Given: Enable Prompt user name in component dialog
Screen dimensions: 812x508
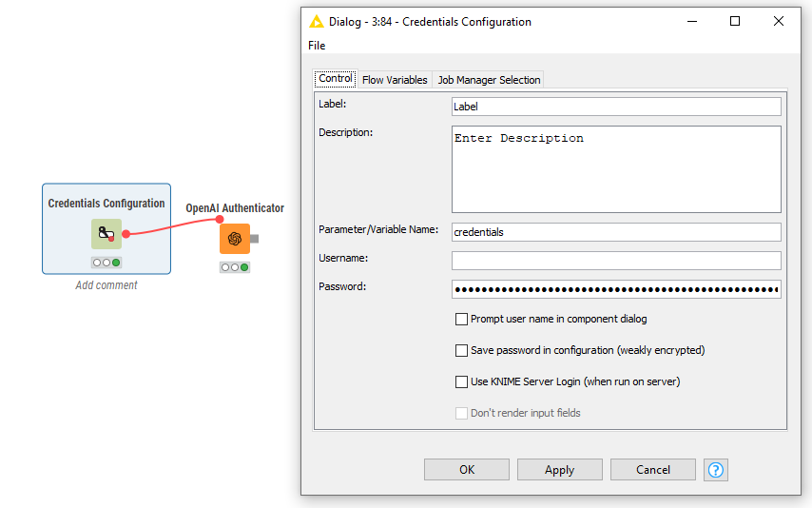Looking at the screenshot, I should (x=462, y=320).
